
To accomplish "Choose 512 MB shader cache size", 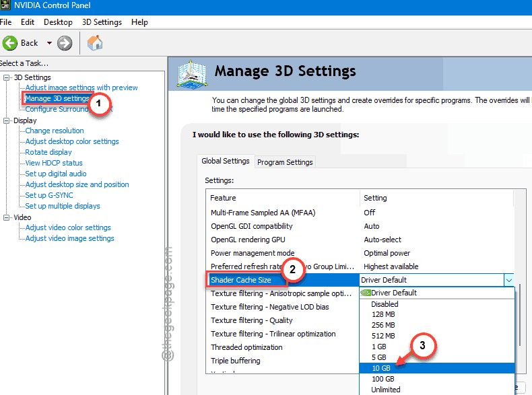I will coord(437,336).
